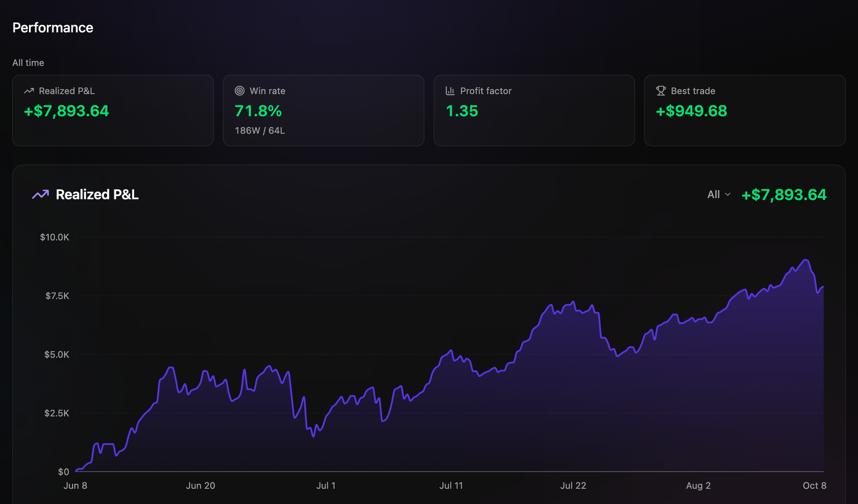Click the $10.0K y-axis label
Viewport: 858px width, 504px height.
(x=54, y=237)
